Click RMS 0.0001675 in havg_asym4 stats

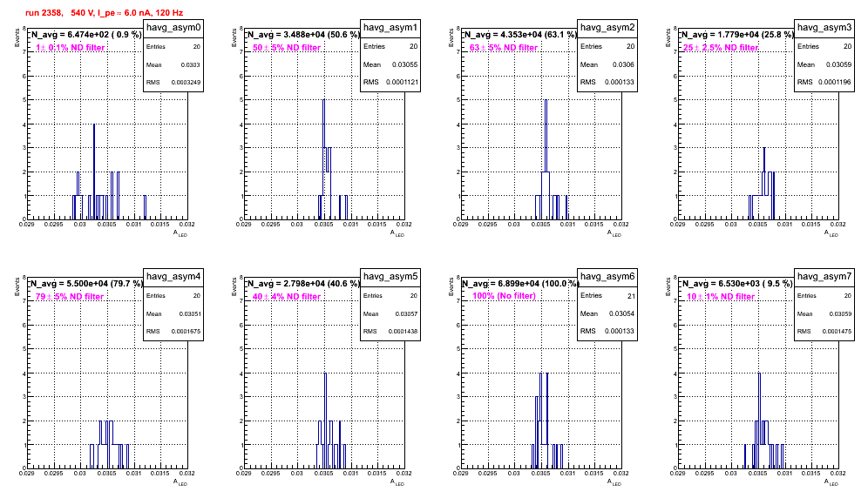point(173,332)
